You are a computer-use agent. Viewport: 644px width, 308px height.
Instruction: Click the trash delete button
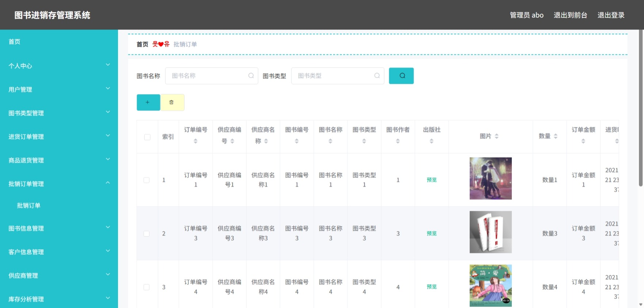[x=172, y=102]
